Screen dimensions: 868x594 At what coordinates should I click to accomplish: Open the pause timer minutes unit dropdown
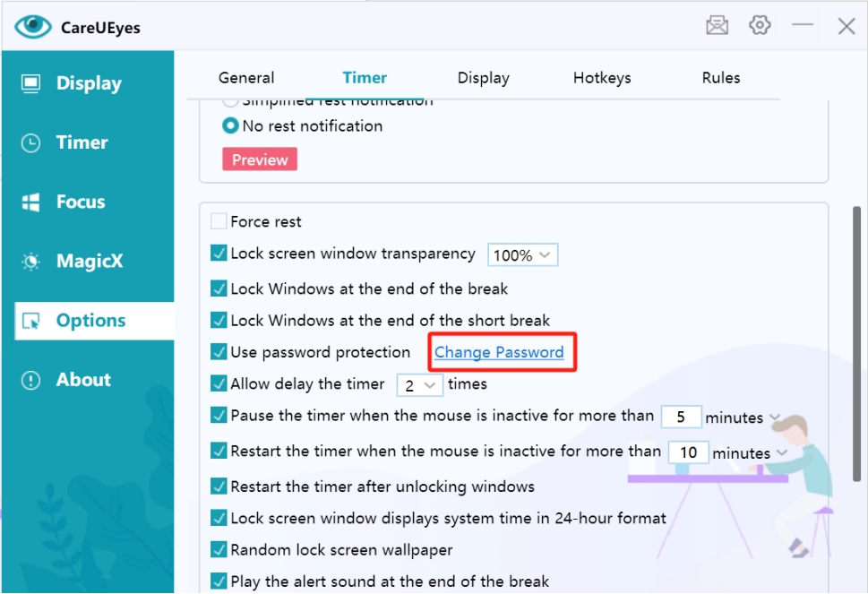point(775,418)
